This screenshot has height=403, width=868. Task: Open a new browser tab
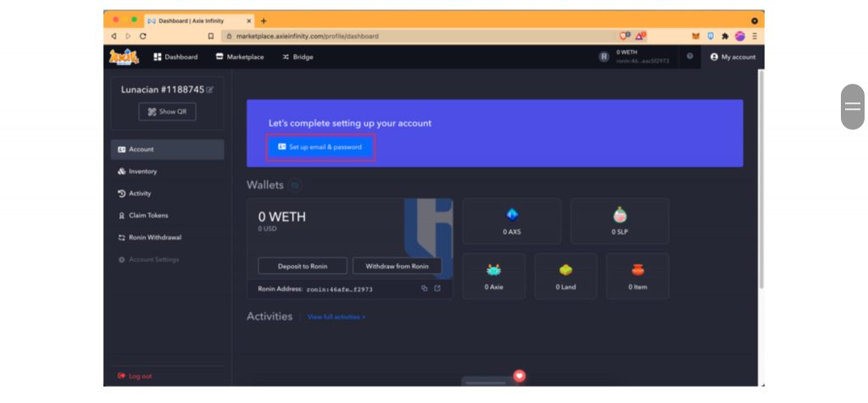[264, 21]
